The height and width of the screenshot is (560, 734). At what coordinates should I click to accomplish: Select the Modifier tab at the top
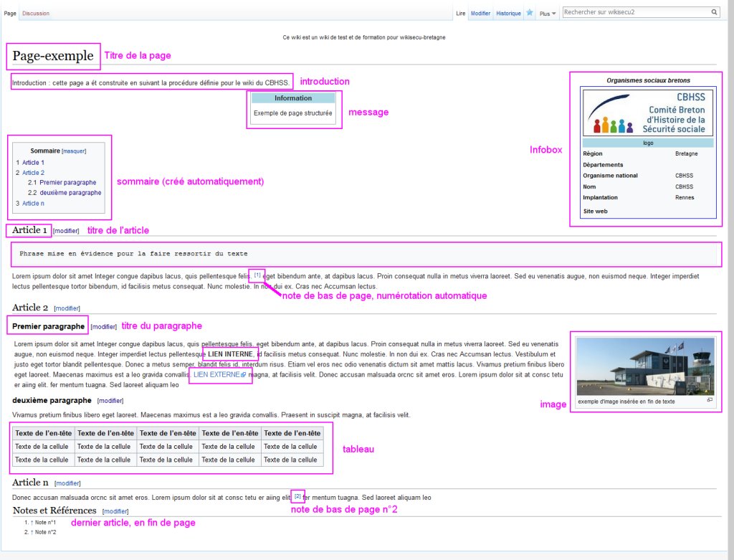pyautogui.click(x=480, y=14)
